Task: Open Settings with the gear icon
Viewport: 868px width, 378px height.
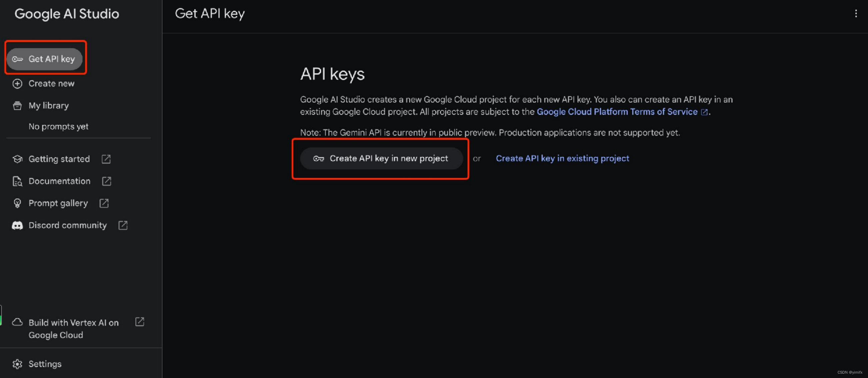Action: [x=17, y=364]
